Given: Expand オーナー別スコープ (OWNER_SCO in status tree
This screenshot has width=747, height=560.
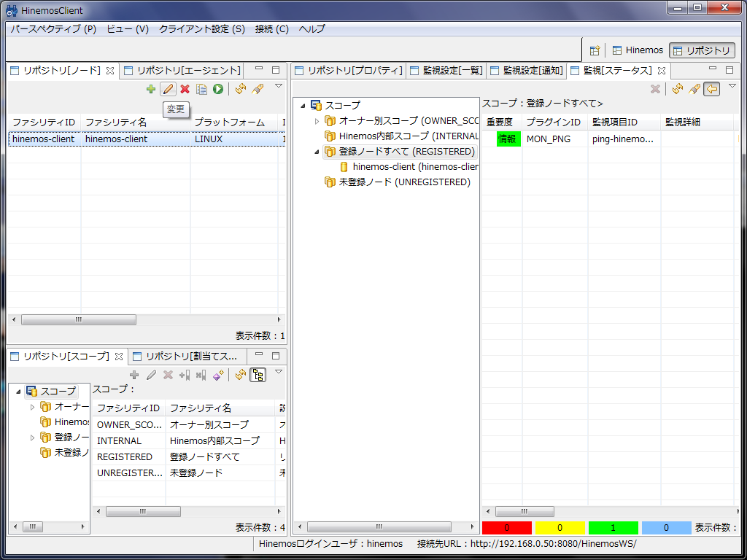Looking at the screenshot, I should coord(317,121).
